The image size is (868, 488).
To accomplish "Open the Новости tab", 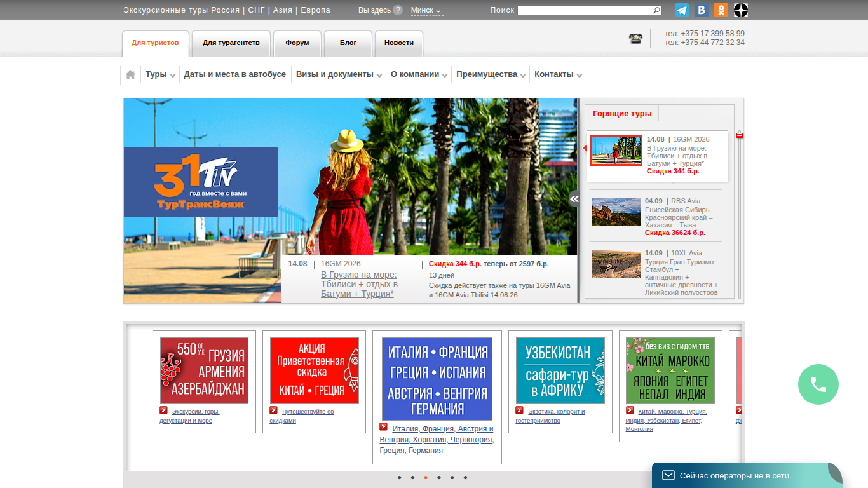I will pyautogui.click(x=399, y=43).
